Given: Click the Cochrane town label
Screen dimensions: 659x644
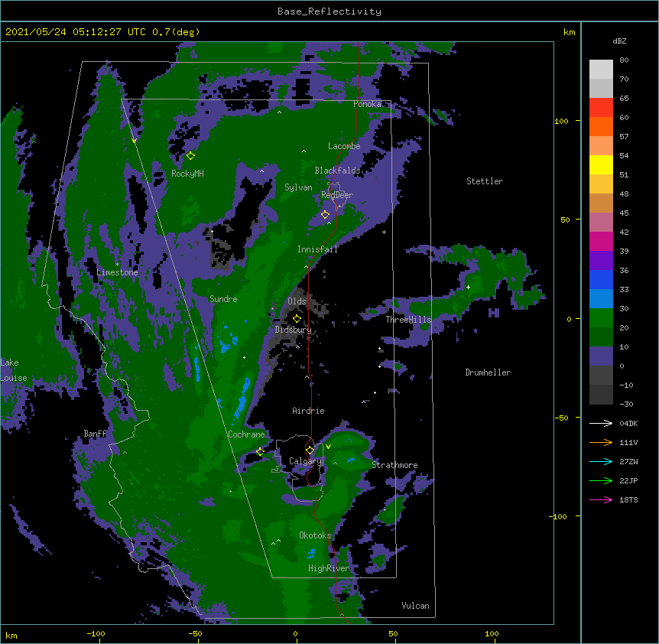Looking at the screenshot, I should click(246, 434).
